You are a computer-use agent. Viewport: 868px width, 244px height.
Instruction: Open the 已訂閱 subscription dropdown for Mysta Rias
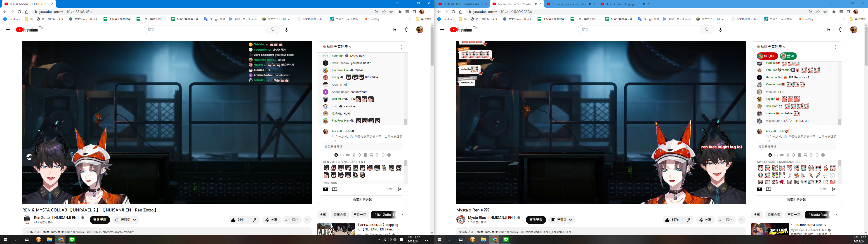(561, 220)
